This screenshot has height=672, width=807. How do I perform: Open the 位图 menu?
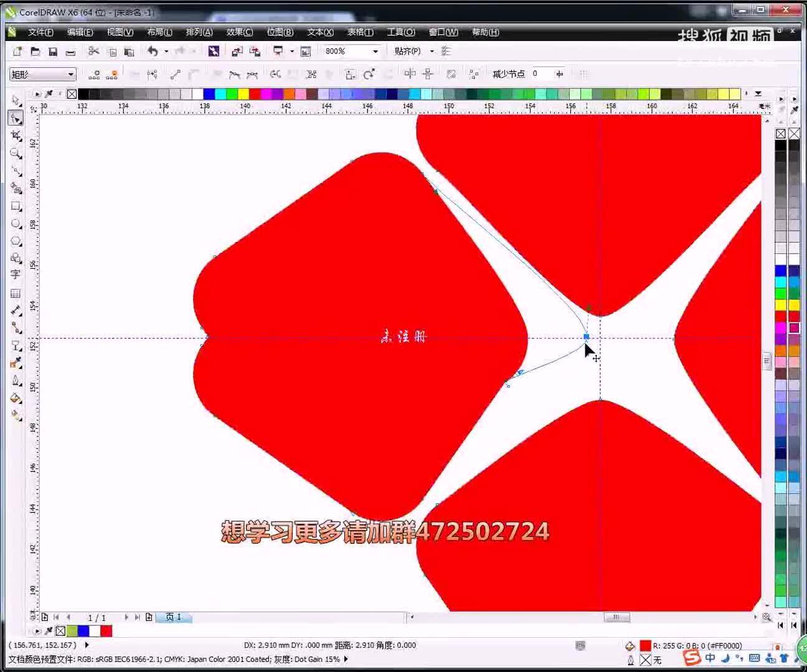point(280,32)
